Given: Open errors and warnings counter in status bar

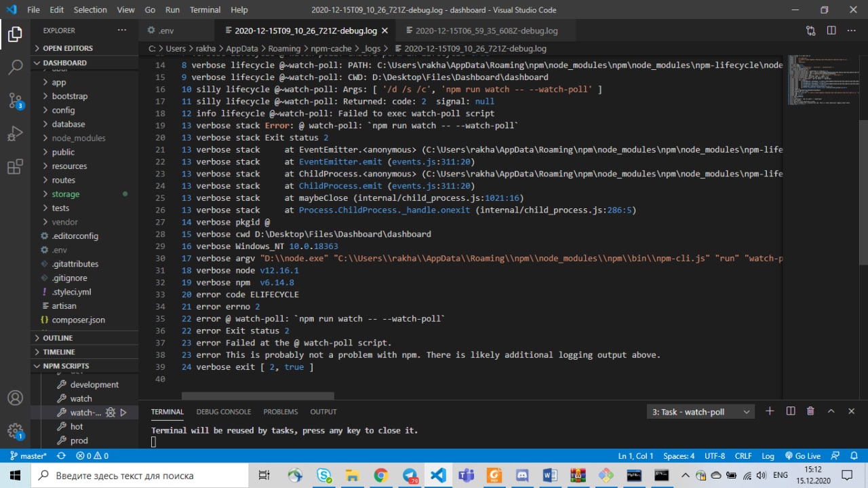Looking at the screenshot, I should point(92,456).
